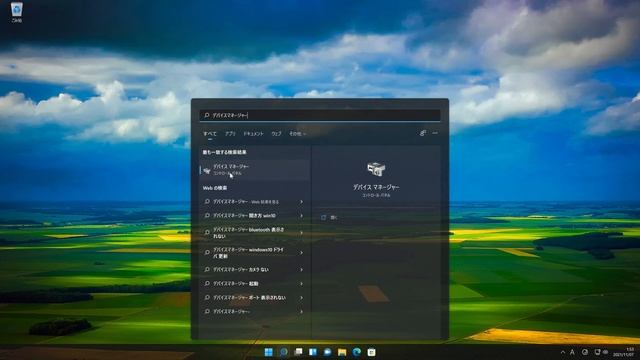
Task: Click the デバイス マネージャー title in preview pane
Action: 376,187
